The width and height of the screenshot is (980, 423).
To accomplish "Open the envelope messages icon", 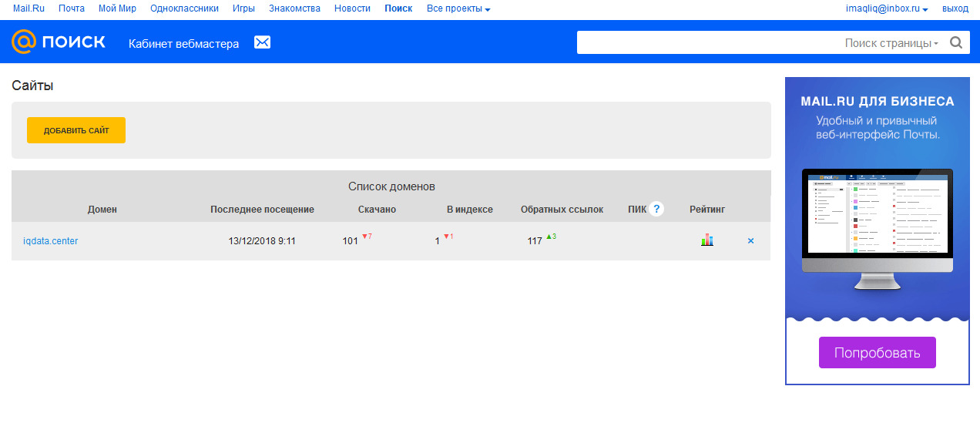I will point(263,42).
